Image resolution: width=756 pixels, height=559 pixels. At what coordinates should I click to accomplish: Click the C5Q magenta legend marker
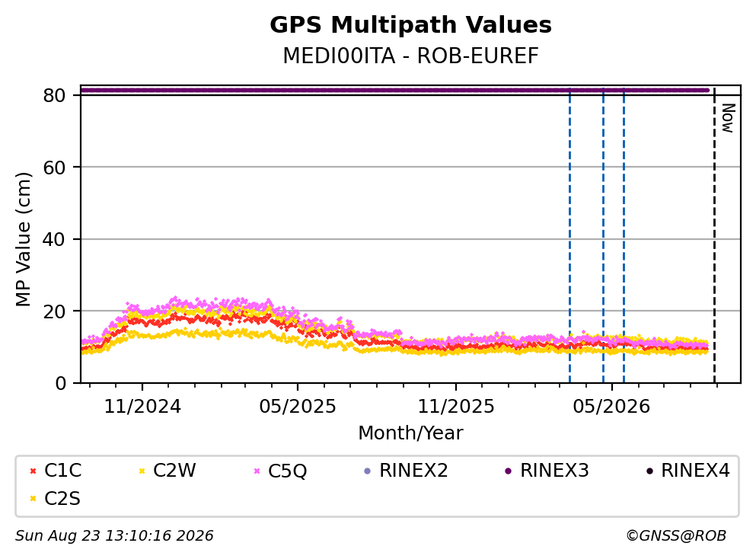point(257,471)
